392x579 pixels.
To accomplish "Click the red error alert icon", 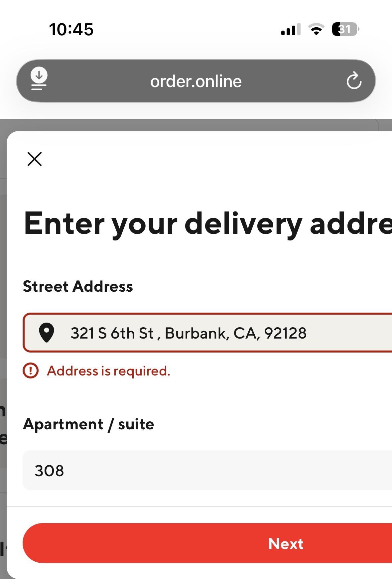I will 31,370.
